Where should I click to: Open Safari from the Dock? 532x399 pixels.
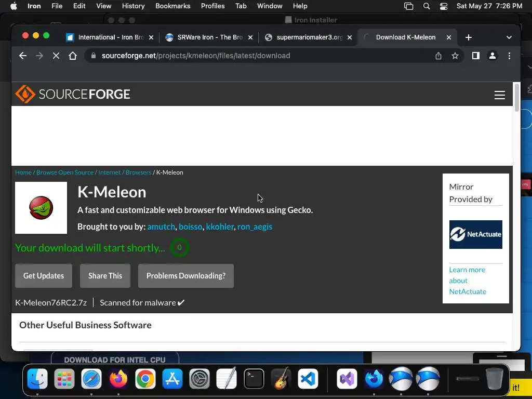coord(91,378)
